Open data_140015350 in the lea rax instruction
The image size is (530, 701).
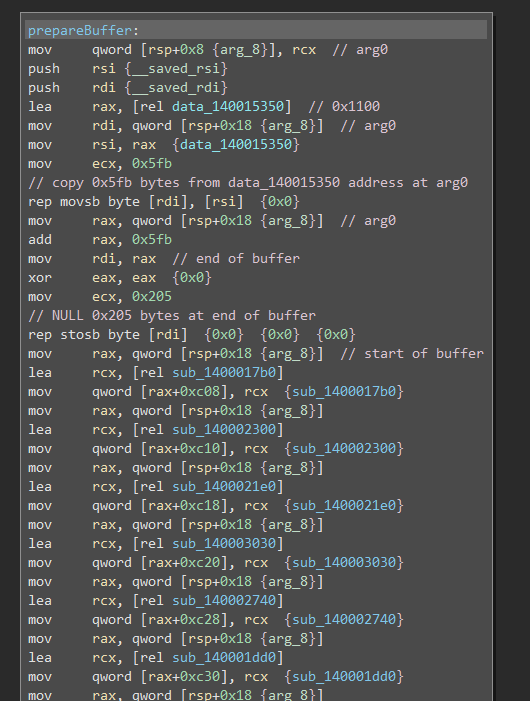[x=228, y=106]
